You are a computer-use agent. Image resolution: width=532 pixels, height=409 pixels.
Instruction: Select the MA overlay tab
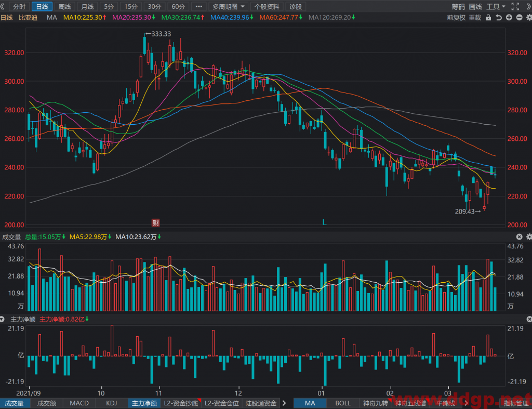coord(310,403)
